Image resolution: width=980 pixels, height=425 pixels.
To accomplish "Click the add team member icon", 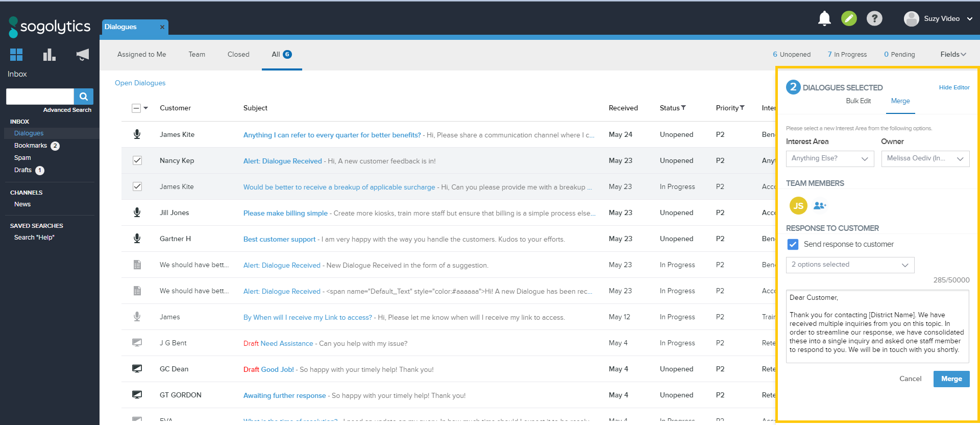I will [x=820, y=206].
